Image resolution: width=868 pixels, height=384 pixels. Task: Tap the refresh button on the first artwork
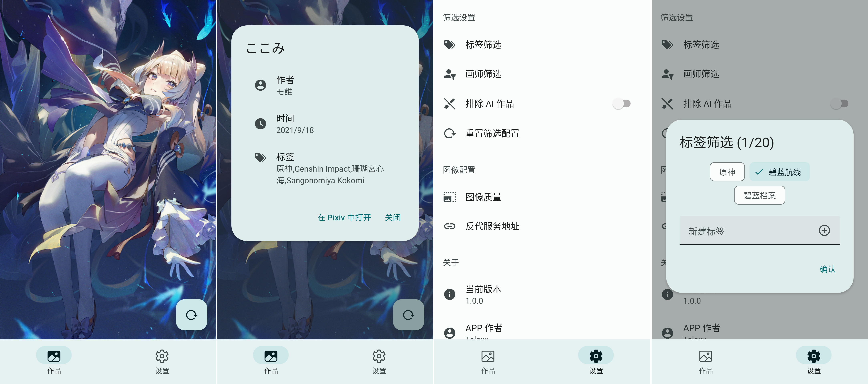(x=191, y=315)
